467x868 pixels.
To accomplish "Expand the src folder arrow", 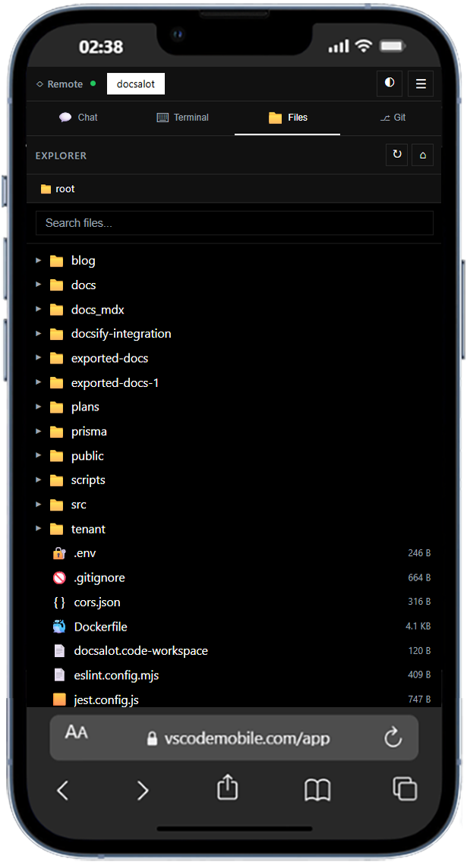I will pyautogui.click(x=38, y=504).
